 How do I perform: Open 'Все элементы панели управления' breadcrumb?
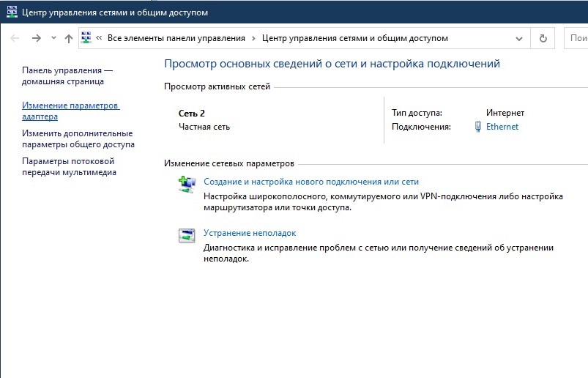[176, 38]
